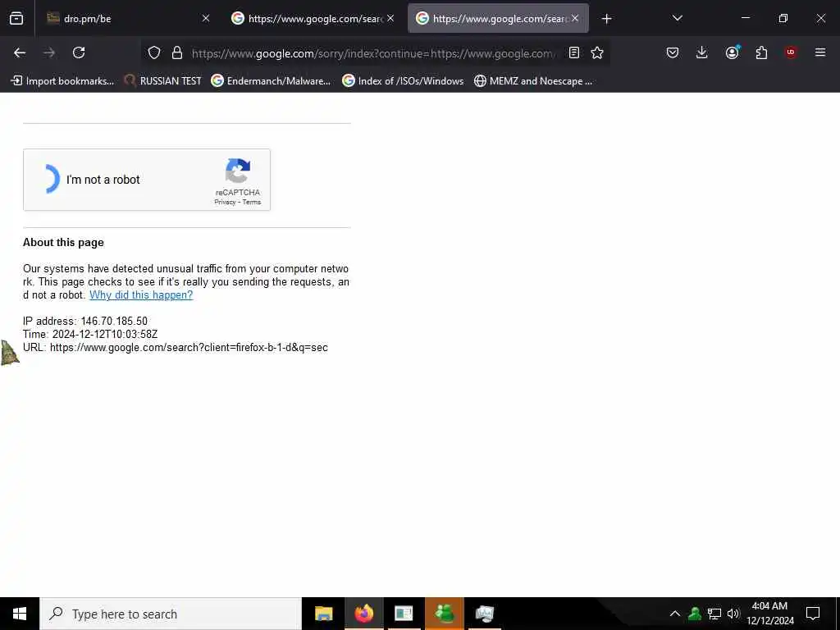The height and width of the screenshot is (630, 840).
Task: Open the notification center icon
Action: [813, 614]
